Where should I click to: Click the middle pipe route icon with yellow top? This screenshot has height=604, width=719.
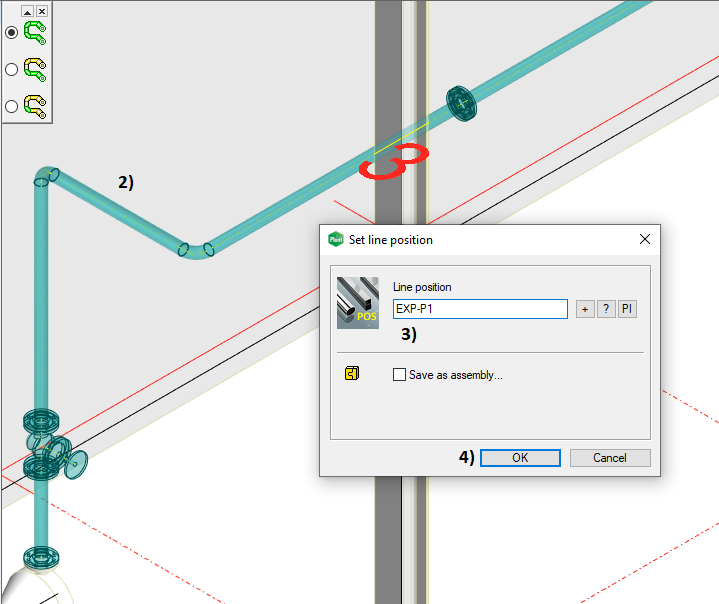click(35, 70)
